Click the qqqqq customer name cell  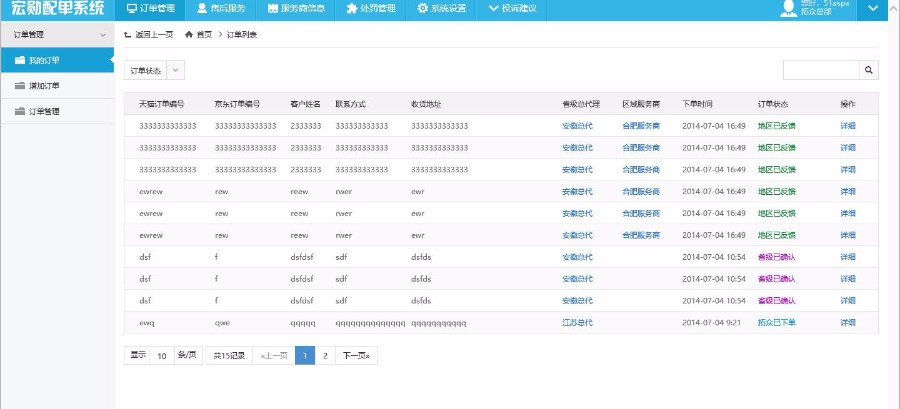[x=303, y=323]
